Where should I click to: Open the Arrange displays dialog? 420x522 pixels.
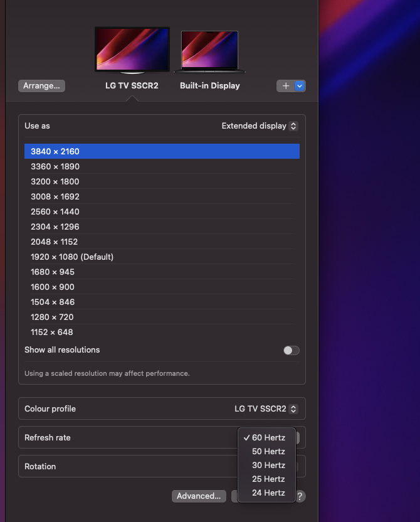[41, 85]
